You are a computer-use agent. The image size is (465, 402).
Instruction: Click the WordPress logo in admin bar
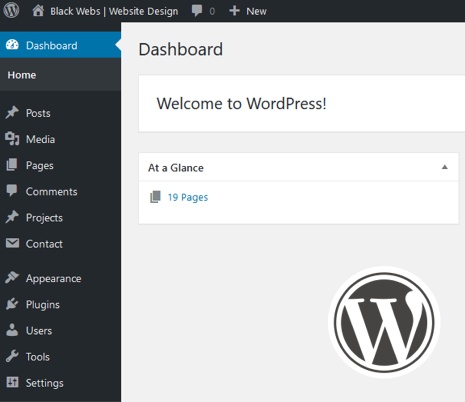(x=11, y=10)
